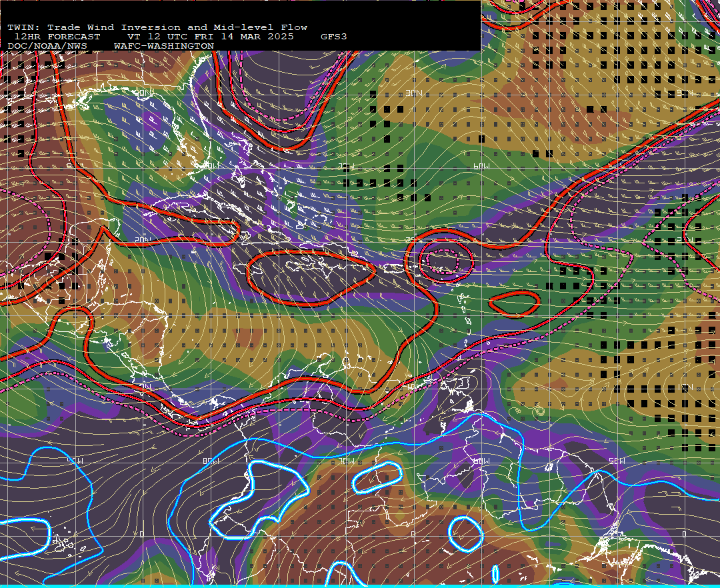Viewport: 720px width, 588px height.
Task: Click the '12HR FORECAST' header label
Action: [x=57, y=37]
